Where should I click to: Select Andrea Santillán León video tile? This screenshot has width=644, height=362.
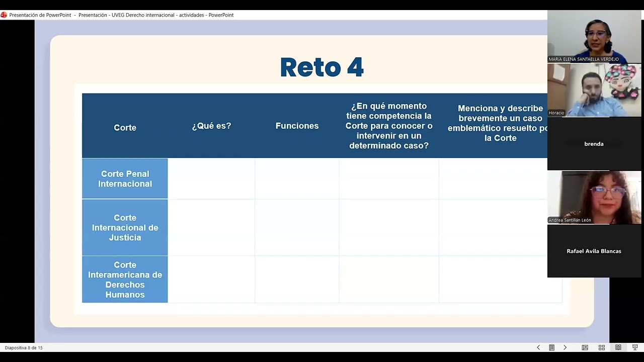[594, 197]
